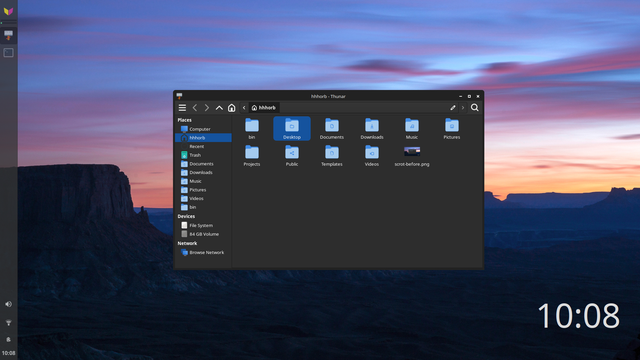Open the Thunar window menu icon in title bar
The image size is (640, 360).
pyautogui.click(x=179, y=96)
